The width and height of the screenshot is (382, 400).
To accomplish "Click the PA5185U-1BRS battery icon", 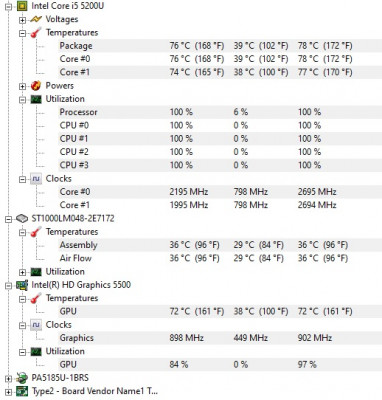I will (x=22, y=378).
